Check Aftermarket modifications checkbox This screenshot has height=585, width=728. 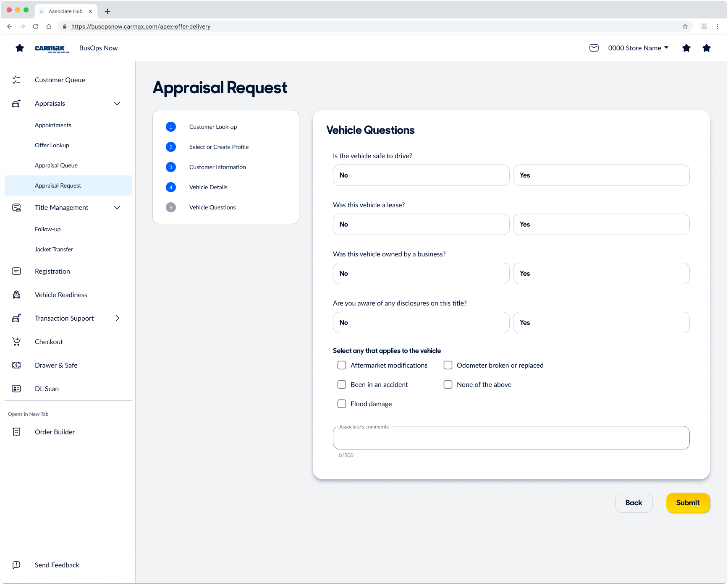point(342,365)
